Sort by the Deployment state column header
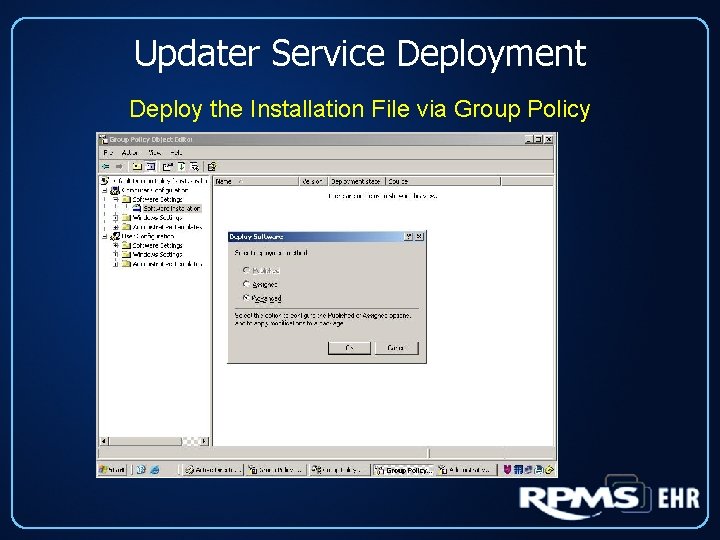The image size is (720, 540). click(x=356, y=181)
